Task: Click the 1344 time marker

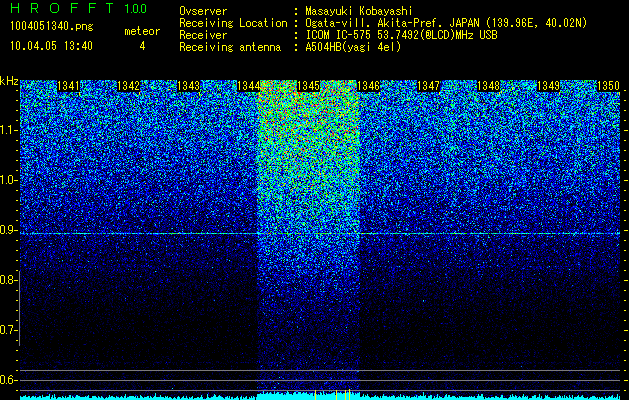Action: click(x=248, y=86)
